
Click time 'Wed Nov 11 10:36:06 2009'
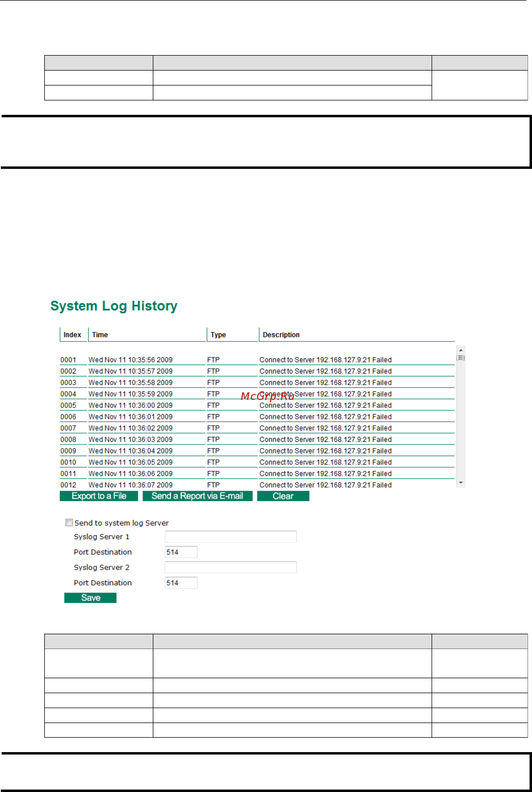[x=131, y=473]
